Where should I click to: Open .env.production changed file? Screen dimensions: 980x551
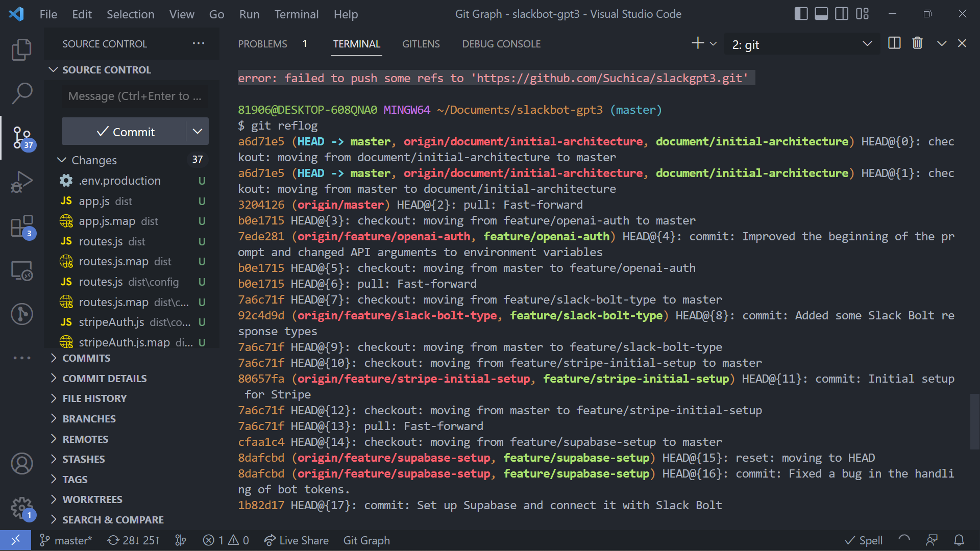[x=132, y=181]
